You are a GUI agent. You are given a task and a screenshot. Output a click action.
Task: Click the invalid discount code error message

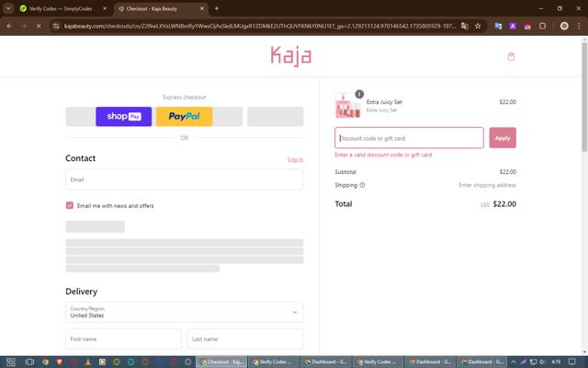tap(383, 155)
